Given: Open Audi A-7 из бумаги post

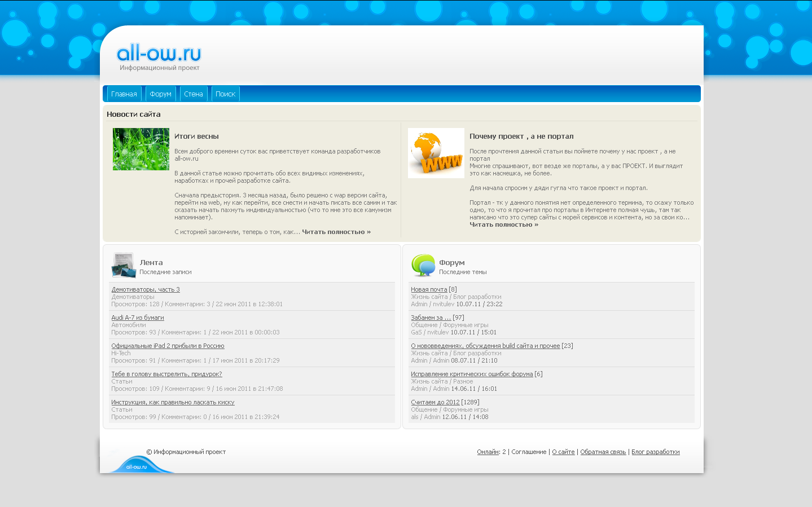Looking at the screenshot, I should (x=138, y=318).
